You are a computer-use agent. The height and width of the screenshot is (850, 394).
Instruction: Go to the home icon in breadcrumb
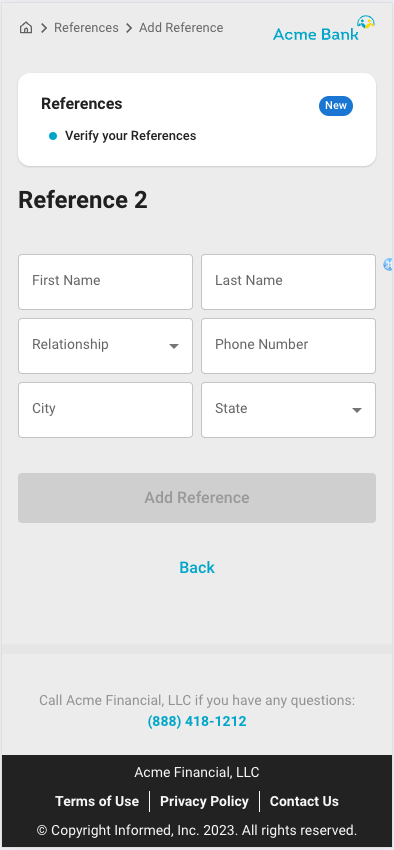[x=25, y=28]
